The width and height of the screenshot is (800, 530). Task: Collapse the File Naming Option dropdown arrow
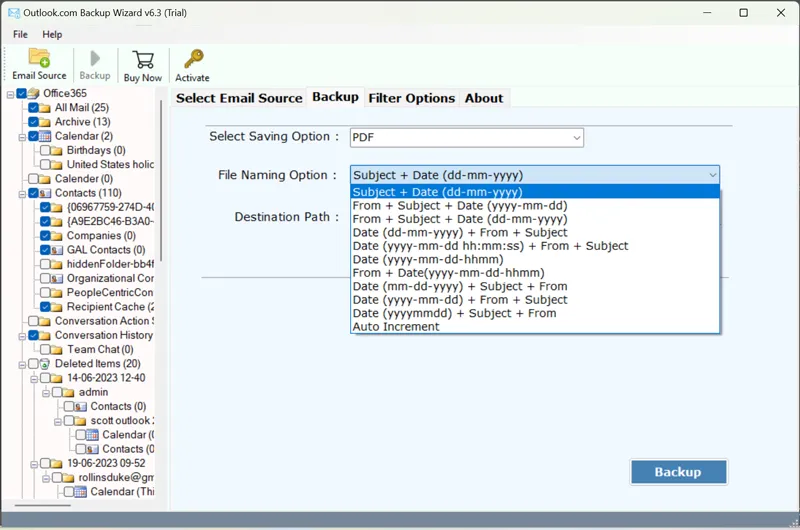point(712,175)
